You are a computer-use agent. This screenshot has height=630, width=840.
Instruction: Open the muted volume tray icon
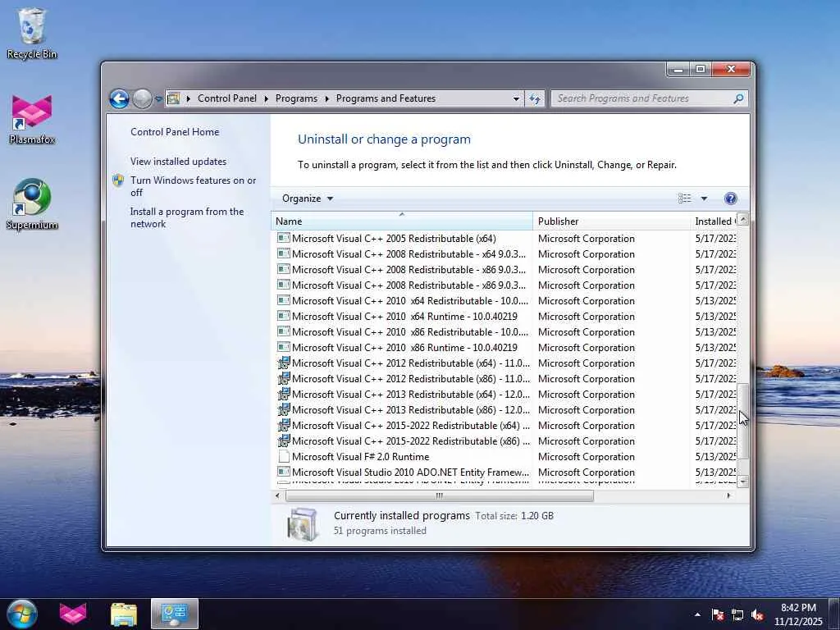(x=757, y=614)
